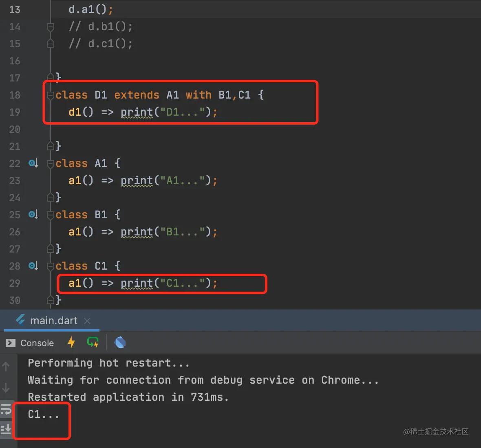Click the hot restart green icon

click(93, 342)
